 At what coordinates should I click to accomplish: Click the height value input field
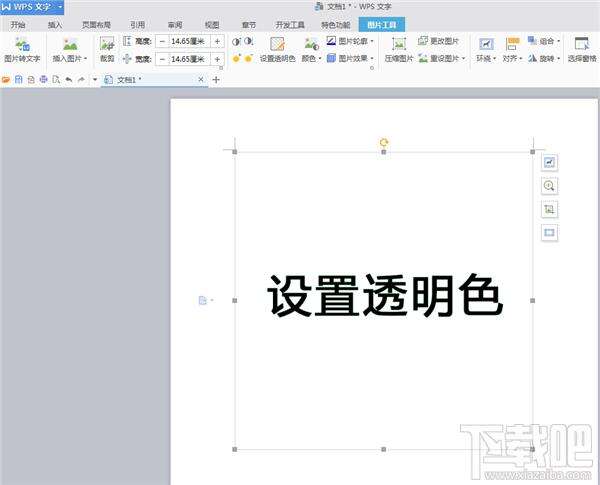(189, 41)
